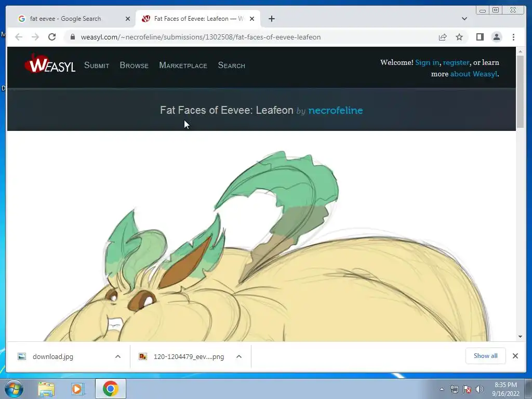
Task: Open the Browse menu item
Action: tap(134, 65)
